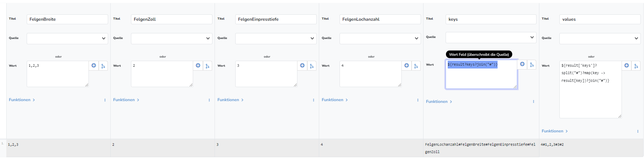Open Quelle dropdown for FelgenEinpresstiefe

[276, 38]
